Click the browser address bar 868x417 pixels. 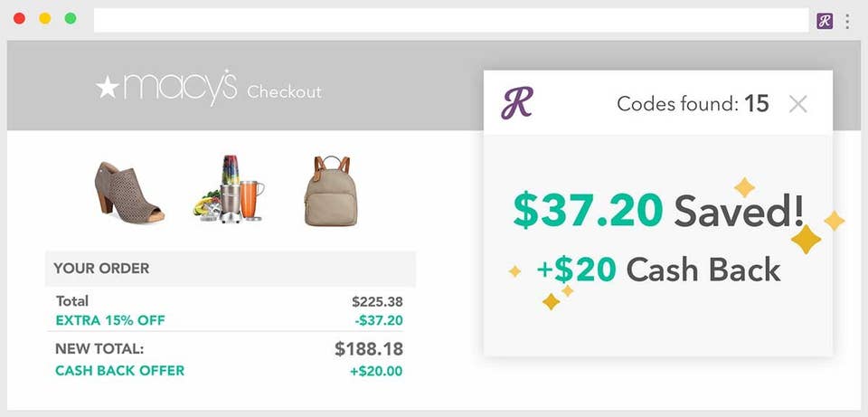pos(451,20)
